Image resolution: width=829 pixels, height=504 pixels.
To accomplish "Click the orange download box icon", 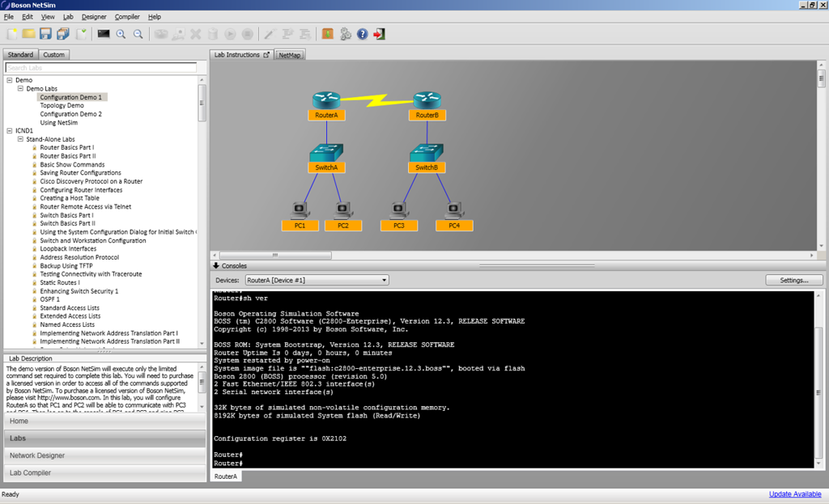I will 328,34.
